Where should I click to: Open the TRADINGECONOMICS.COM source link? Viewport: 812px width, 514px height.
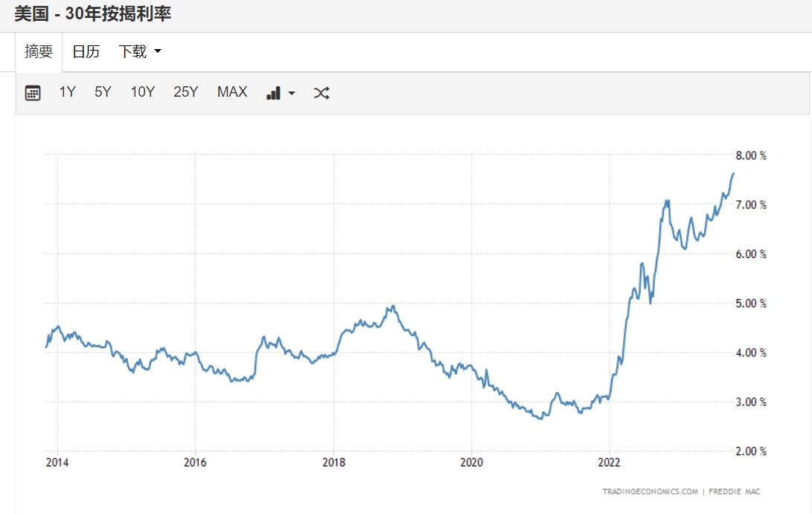tap(650, 492)
